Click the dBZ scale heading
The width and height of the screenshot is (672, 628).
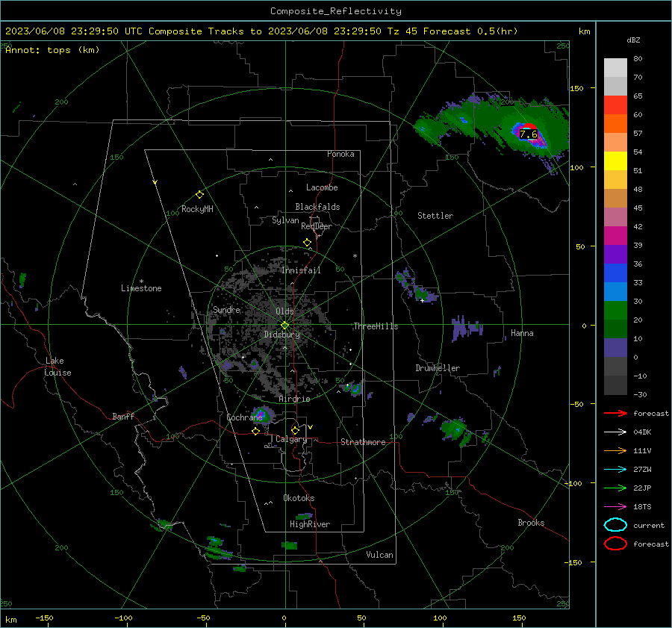(x=633, y=40)
